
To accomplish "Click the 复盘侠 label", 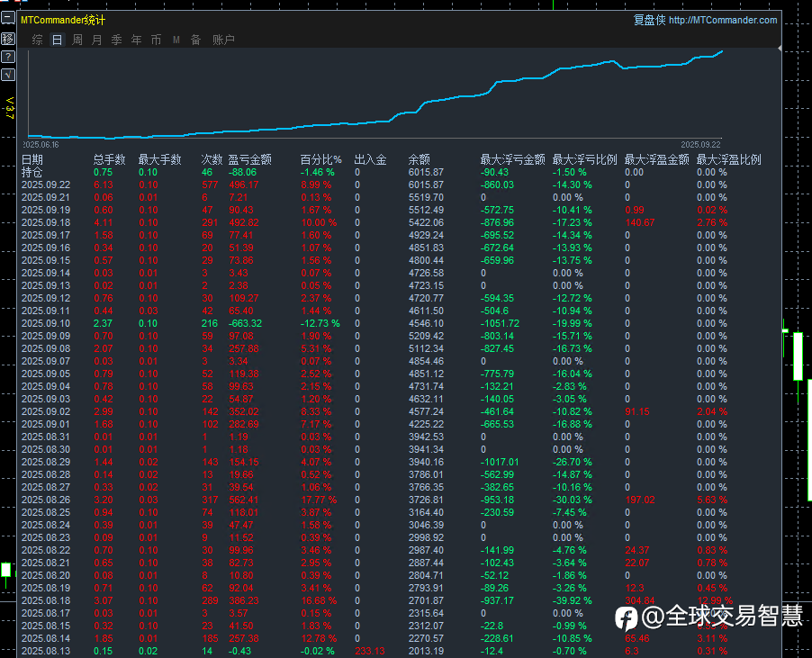I will (649, 20).
